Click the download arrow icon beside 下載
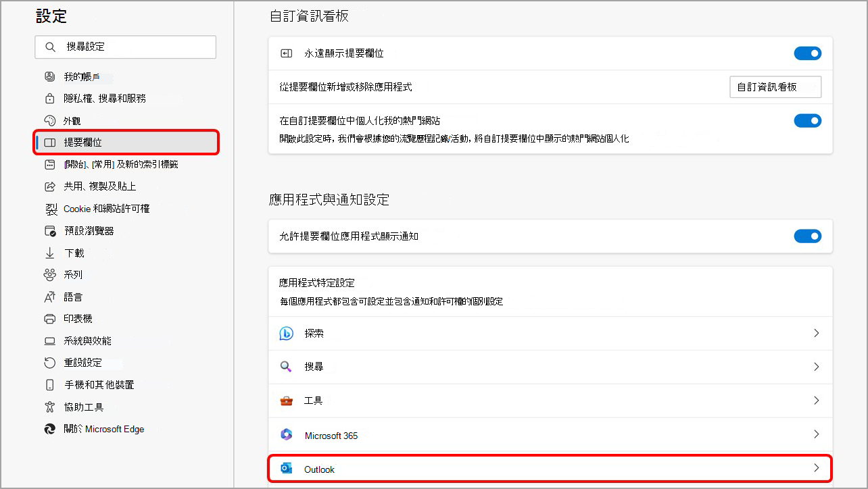The width and height of the screenshot is (868, 489). click(49, 253)
